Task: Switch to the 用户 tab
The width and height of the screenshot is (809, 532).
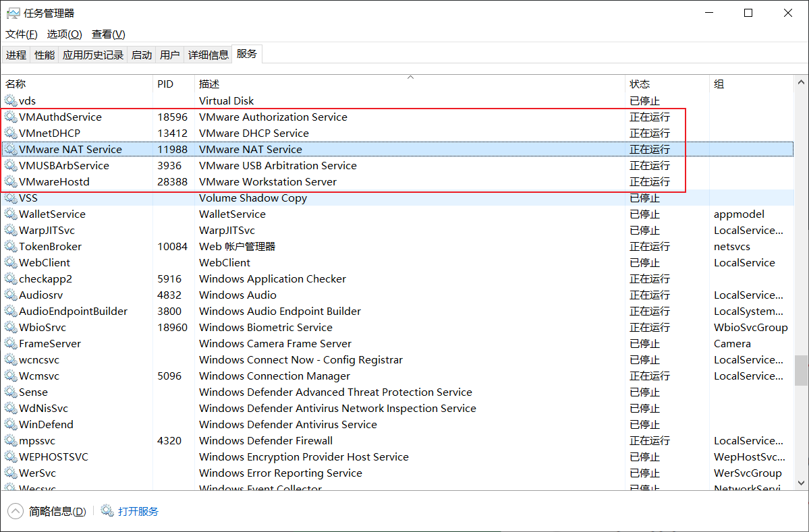Action: coord(170,55)
